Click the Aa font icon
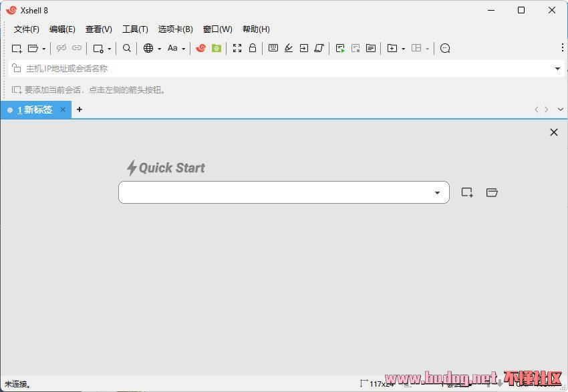 tap(172, 48)
